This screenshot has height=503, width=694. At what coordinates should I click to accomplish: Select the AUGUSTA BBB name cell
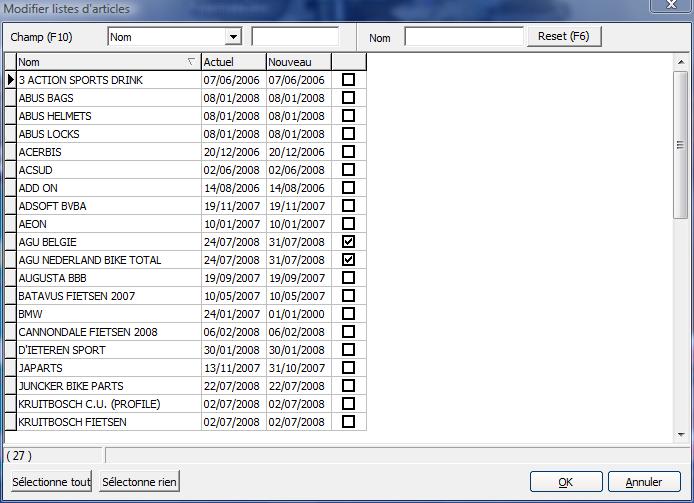click(x=109, y=278)
